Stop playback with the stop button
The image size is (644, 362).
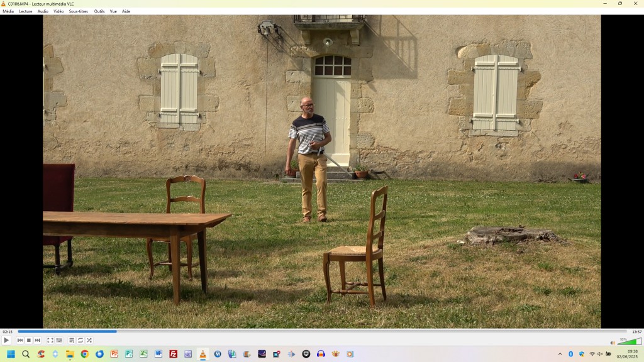[x=29, y=340]
